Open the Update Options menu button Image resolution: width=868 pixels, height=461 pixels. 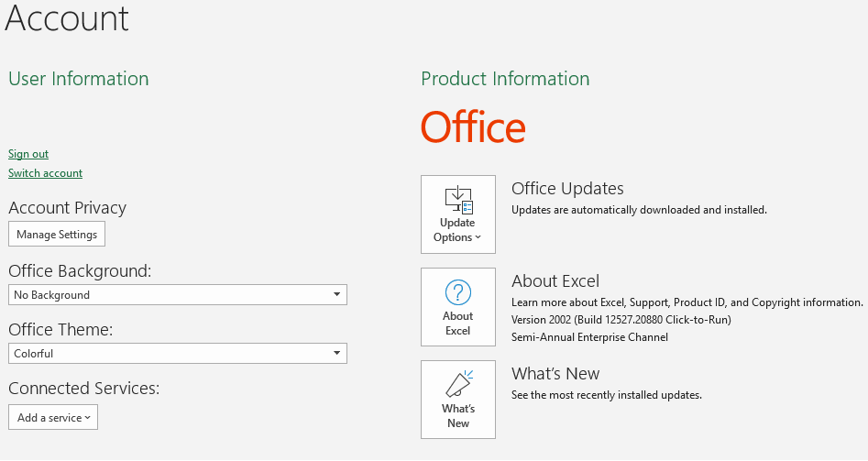coord(457,214)
